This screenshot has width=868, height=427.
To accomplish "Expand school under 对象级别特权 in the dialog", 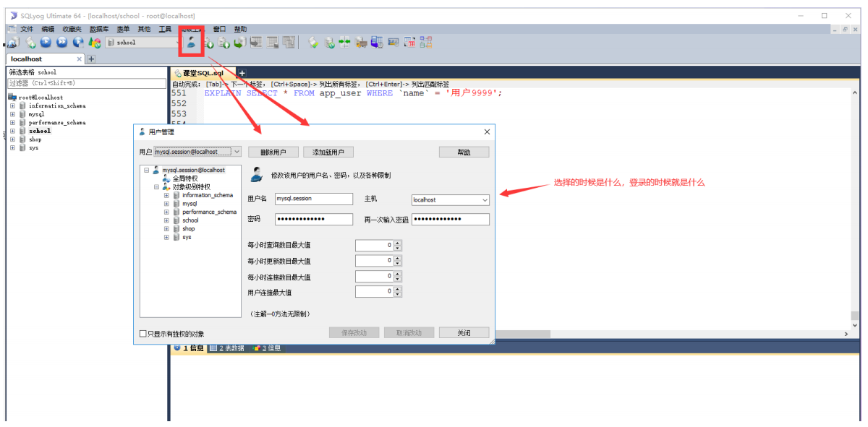I will click(x=166, y=220).
